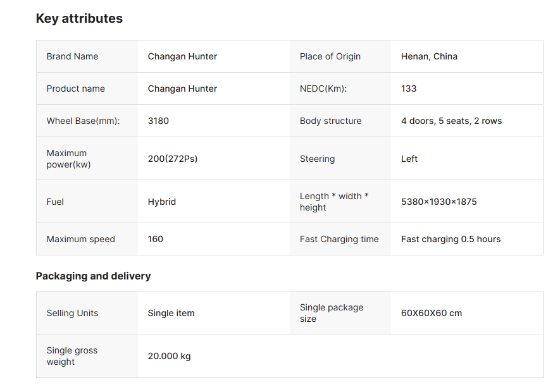
Task: Select the Brand Name label cell
Action: point(72,56)
